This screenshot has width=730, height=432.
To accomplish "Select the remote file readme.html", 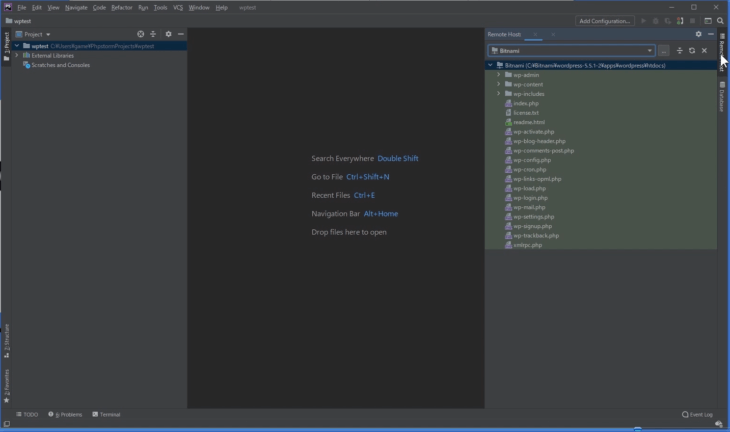I will point(529,122).
